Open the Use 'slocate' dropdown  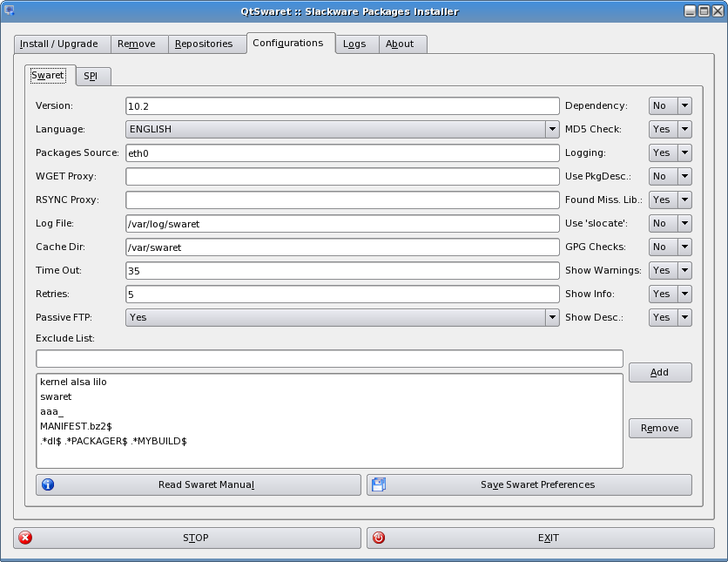(x=670, y=223)
